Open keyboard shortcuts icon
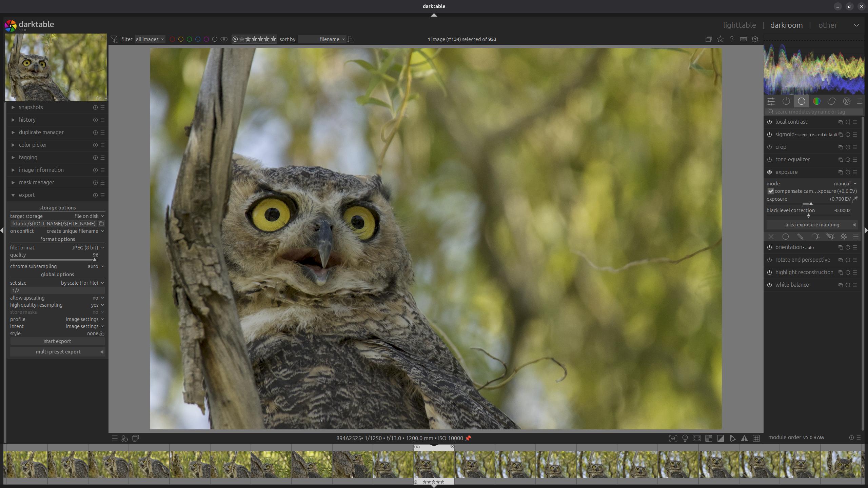The image size is (868, 488). pyautogui.click(x=743, y=39)
